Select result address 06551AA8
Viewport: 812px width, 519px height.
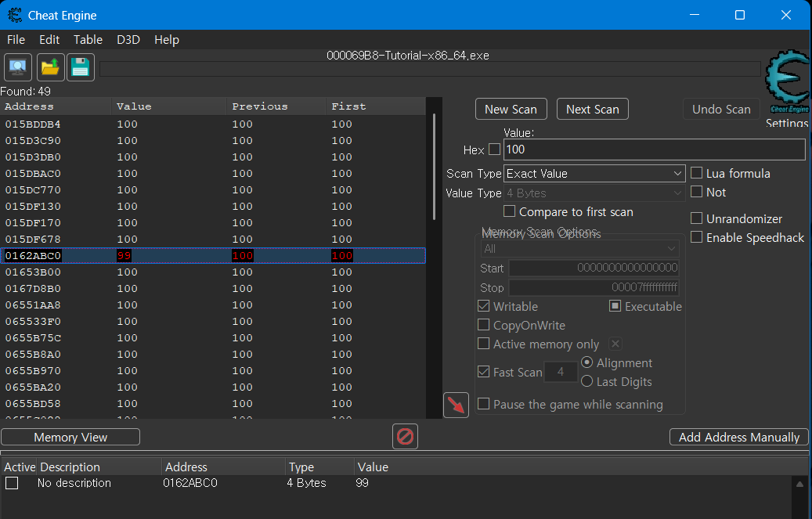tap(33, 305)
